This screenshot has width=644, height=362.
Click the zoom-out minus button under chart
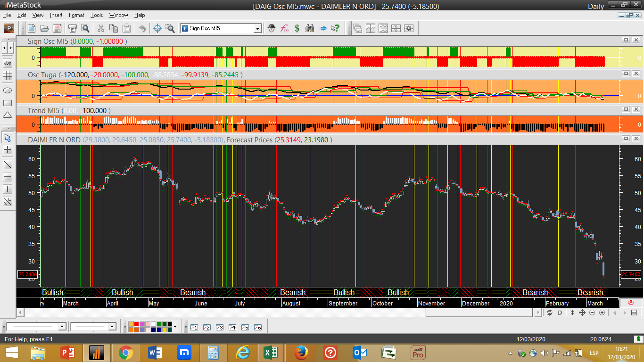[592, 313]
